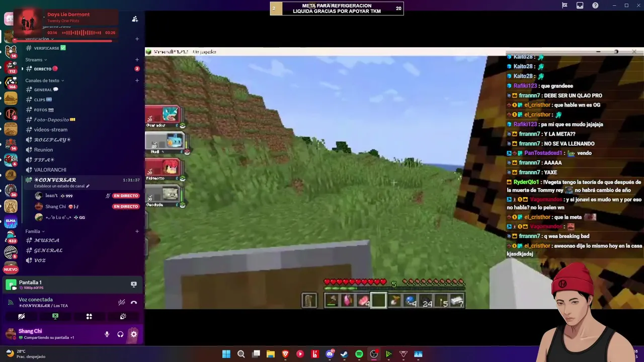Add channel to verificacion category

(x=137, y=39)
